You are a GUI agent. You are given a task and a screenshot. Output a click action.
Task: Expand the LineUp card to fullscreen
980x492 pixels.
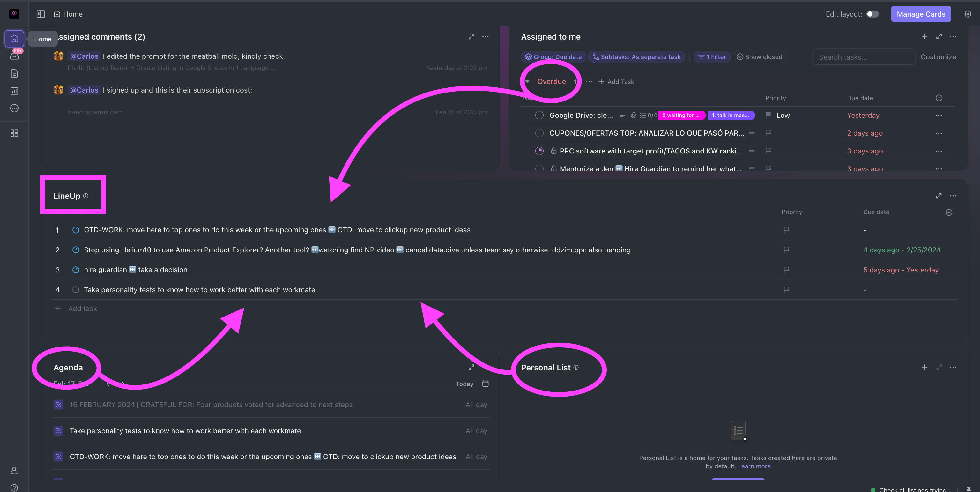click(x=939, y=196)
